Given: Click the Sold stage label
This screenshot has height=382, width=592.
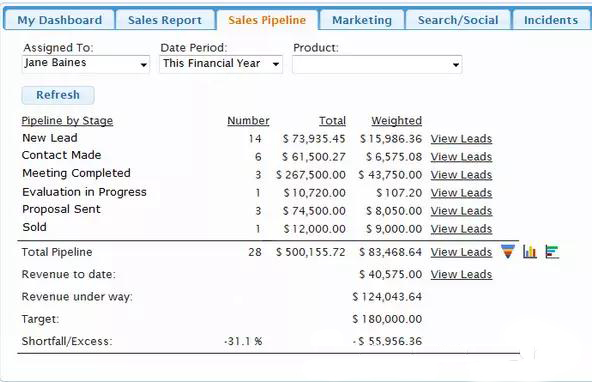Looking at the screenshot, I should coord(34,227).
